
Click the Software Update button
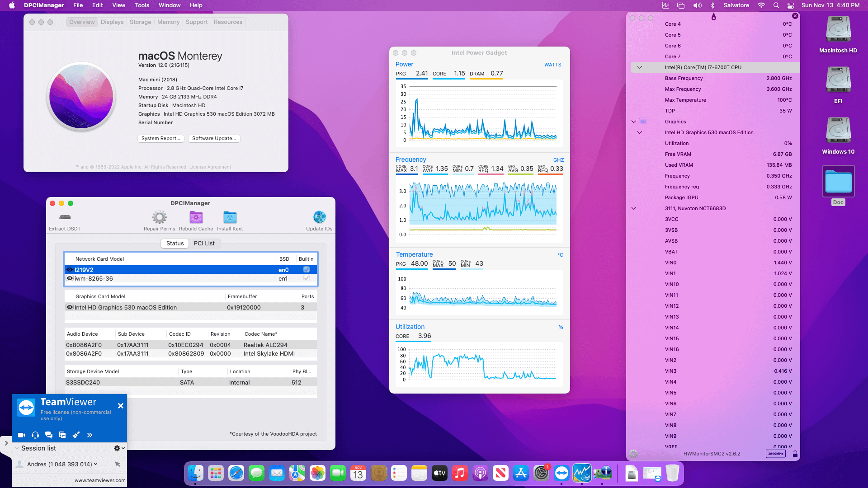coord(214,138)
